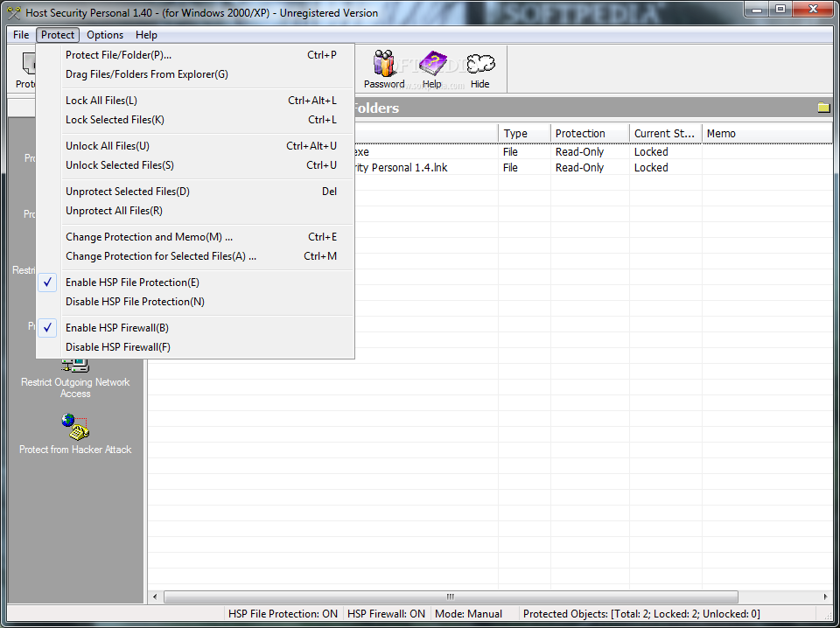Select Lock Selected Files(K) entry

[195, 120]
